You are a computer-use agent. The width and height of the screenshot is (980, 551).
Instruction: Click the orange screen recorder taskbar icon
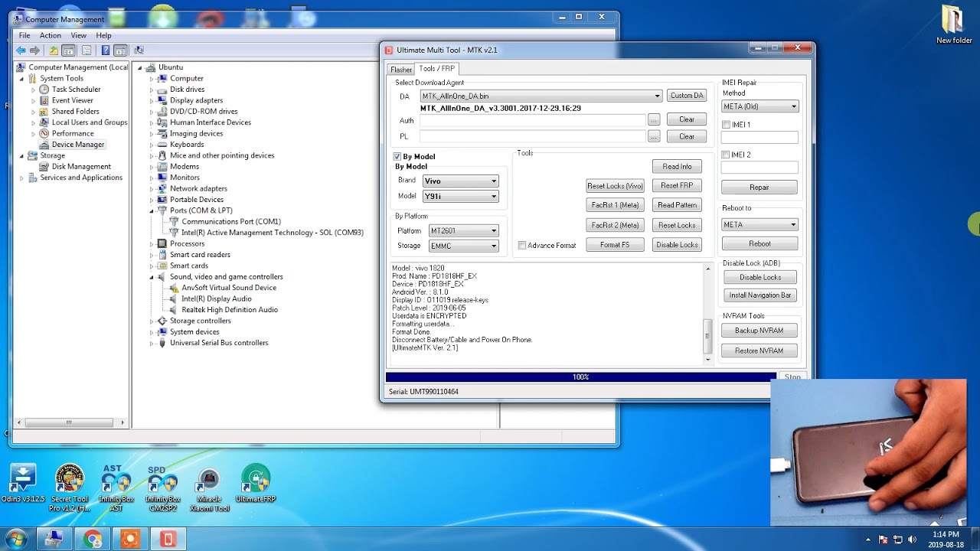[130, 540]
